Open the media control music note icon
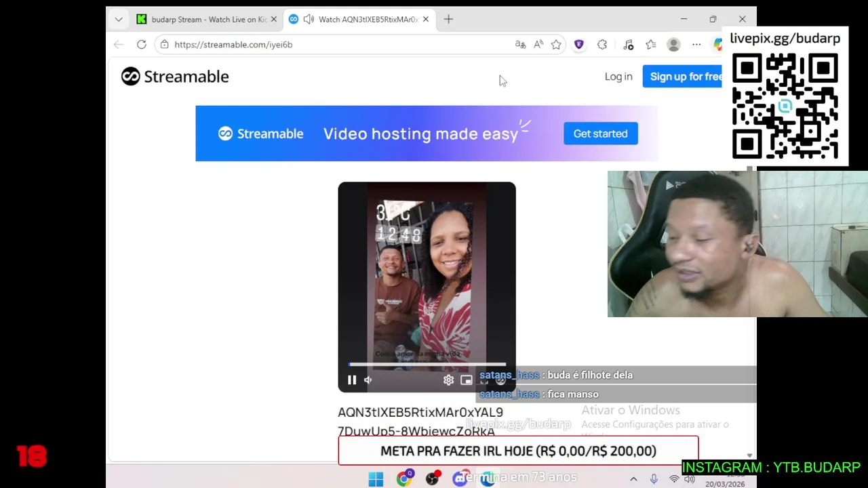 628,45
